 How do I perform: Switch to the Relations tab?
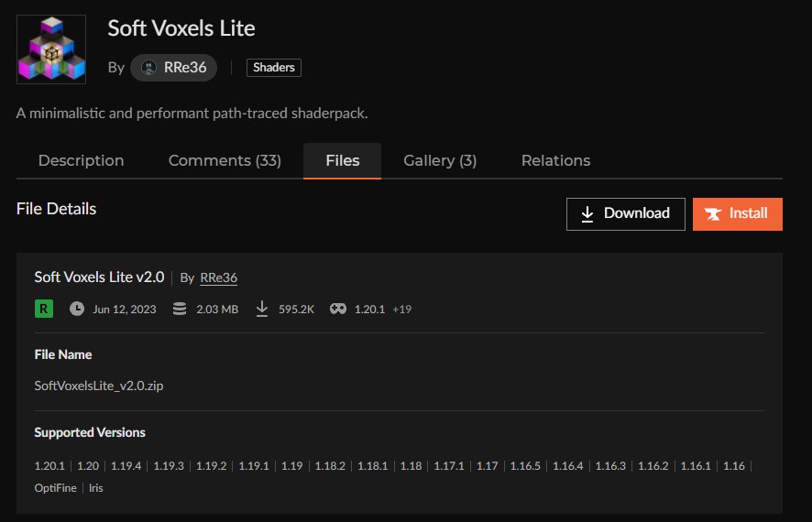pyautogui.click(x=555, y=160)
